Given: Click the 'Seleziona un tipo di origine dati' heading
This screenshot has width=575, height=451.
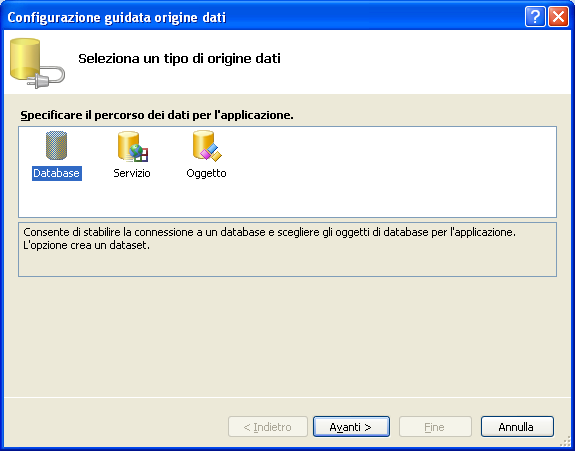Looking at the screenshot, I should pos(179,59).
